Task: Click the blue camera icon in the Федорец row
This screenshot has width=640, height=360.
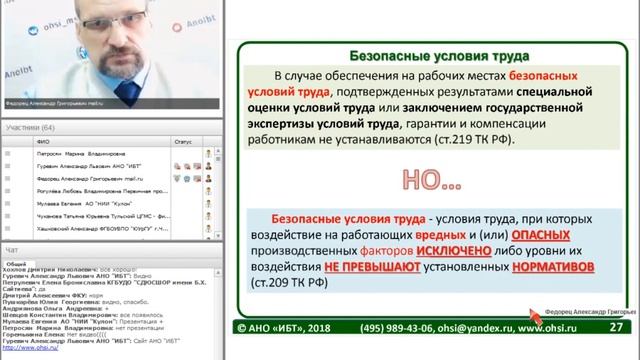Action: 187,178
